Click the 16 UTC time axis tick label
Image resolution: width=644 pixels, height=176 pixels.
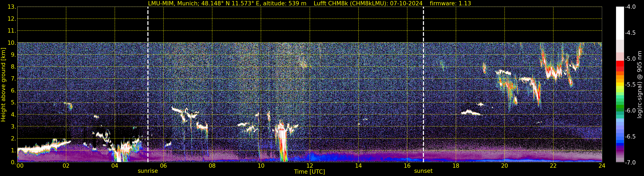point(407,166)
